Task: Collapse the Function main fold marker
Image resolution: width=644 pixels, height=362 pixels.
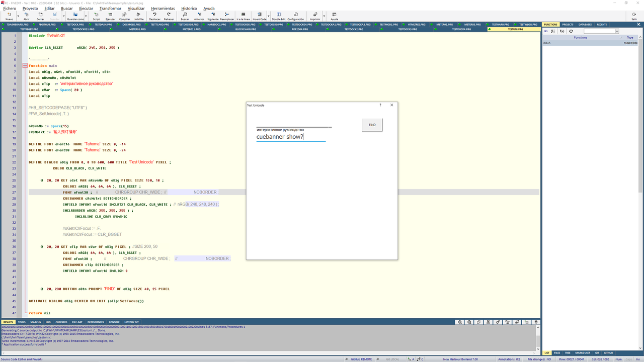Action: click(25, 66)
